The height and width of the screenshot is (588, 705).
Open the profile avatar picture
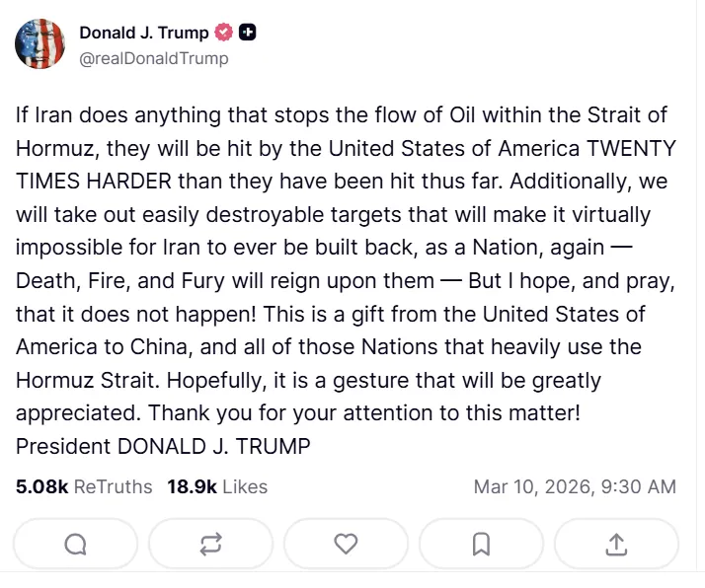tap(39, 44)
